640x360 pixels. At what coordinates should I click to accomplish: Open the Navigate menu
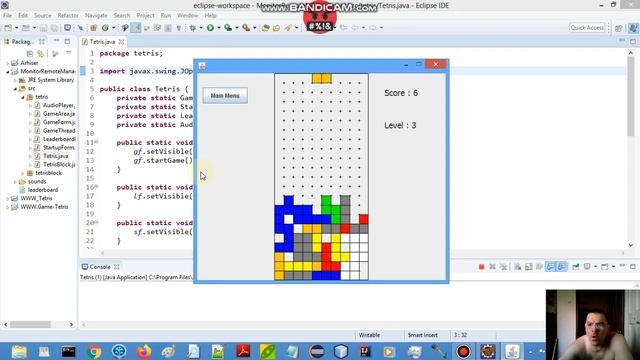[96, 16]
